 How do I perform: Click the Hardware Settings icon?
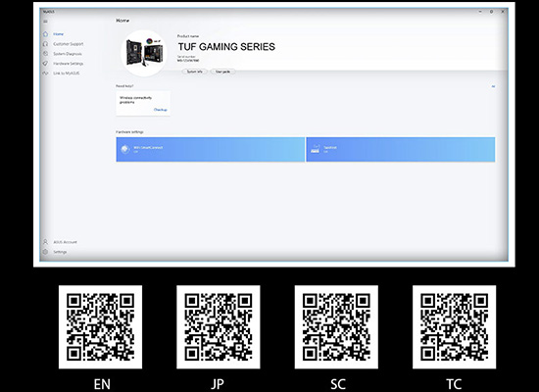pos(45,64)
